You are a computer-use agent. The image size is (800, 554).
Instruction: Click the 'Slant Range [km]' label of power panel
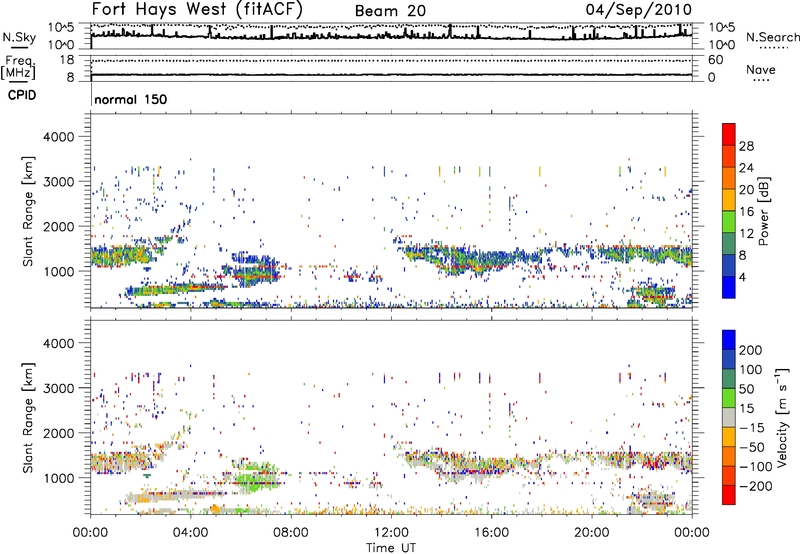point(28,211)
